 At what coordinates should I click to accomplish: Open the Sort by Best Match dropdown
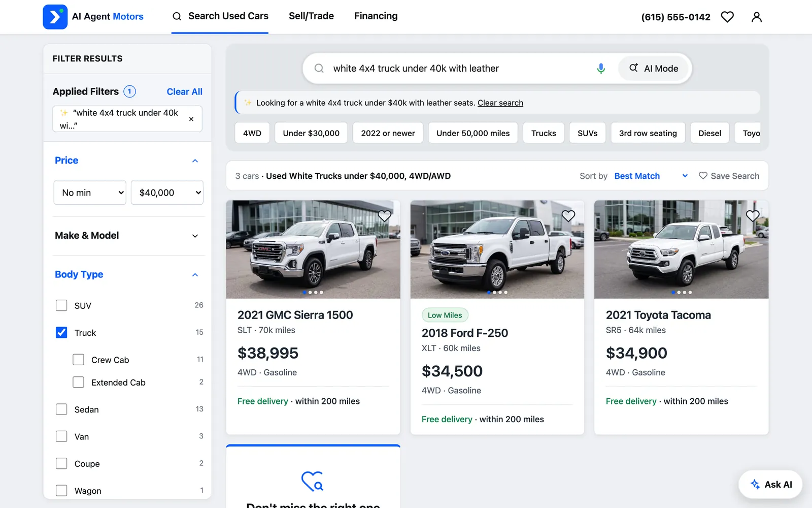point(651,176)
